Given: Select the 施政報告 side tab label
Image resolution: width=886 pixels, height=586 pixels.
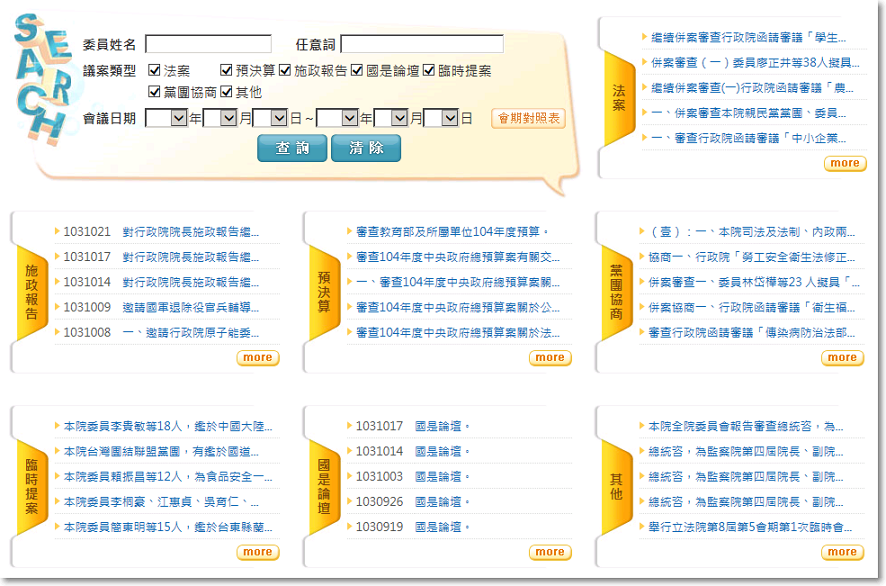Looking at the screenshot, I should 31,292.
